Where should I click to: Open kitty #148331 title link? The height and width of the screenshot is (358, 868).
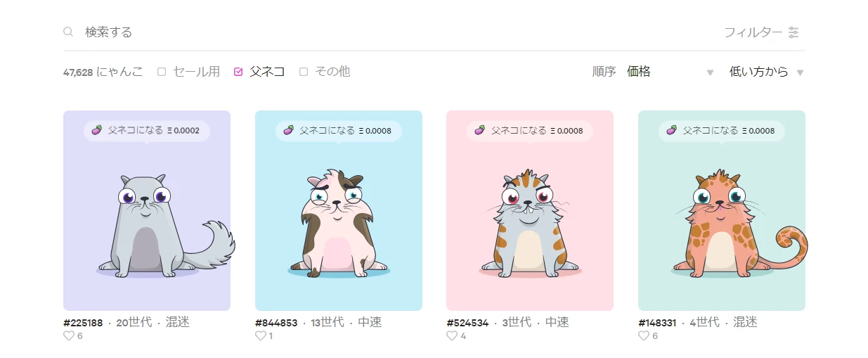tap(657, 323)
